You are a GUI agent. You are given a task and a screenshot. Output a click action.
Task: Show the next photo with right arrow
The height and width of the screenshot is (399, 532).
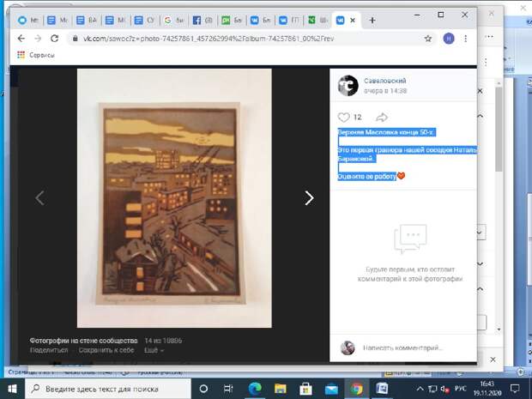309,198
